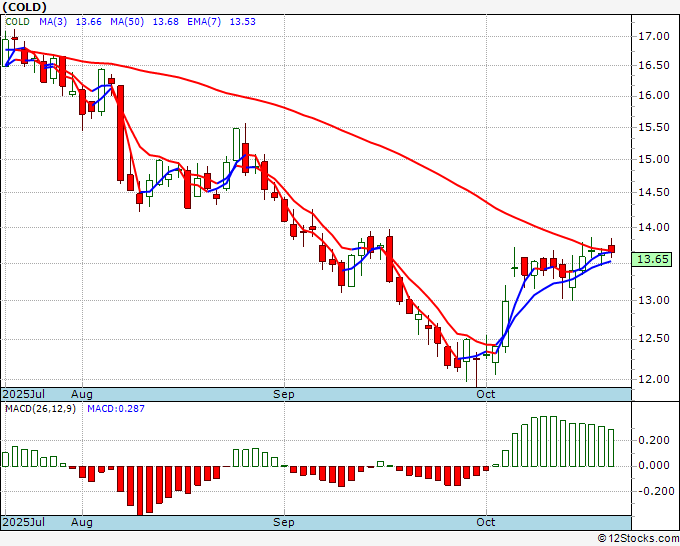Image resolution: width=680 pixels, height=546 pixels.
Task: Click the ©12Stocks.com credit link
Action: (x=638, y=539)
